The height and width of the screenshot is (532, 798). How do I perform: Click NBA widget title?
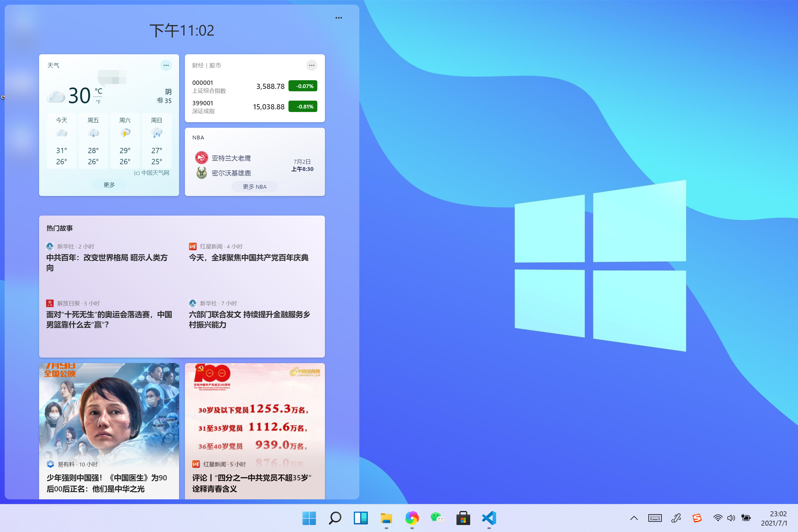point(198,137)
